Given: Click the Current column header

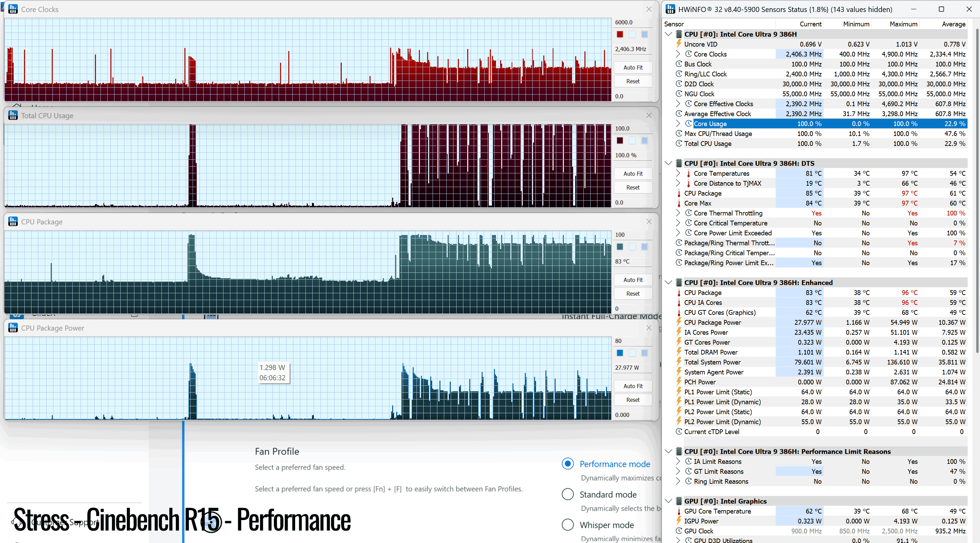Looking at the screenshot, I should (810, 24).
